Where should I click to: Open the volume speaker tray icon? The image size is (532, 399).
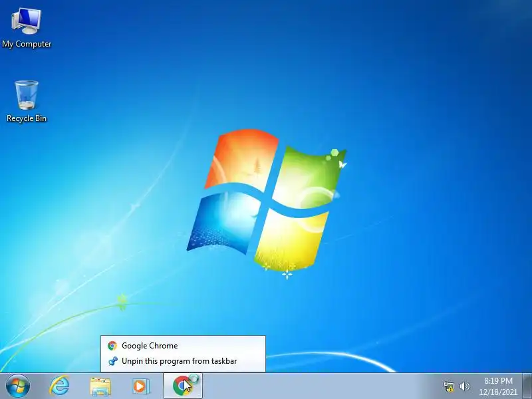[464, 386]
